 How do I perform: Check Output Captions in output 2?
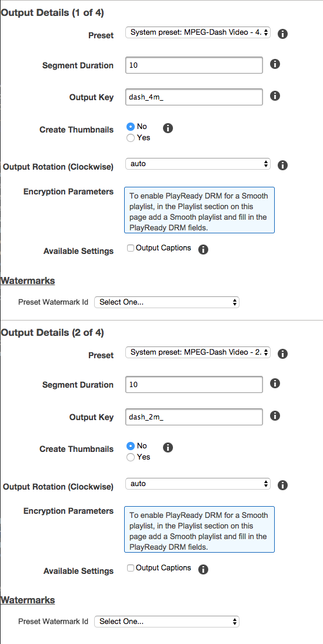point(131,568)
